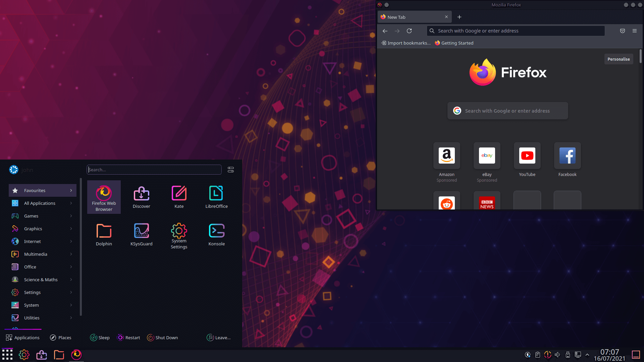This screenshot has width=644, height=362.
Task: Launch Konsole terminal
Action: 217,235
